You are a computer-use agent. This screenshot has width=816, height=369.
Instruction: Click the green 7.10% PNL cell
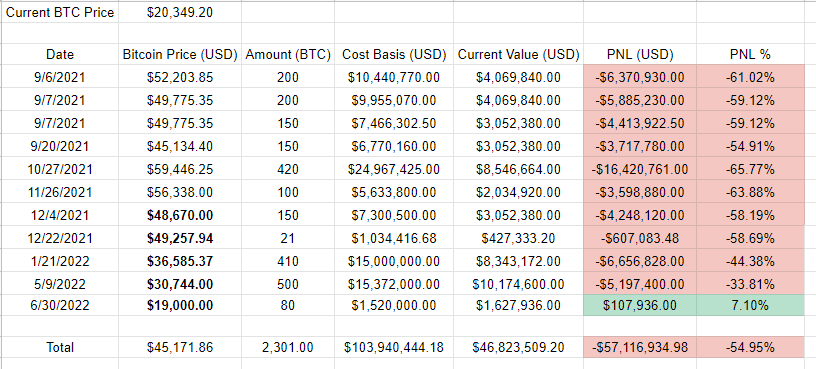point(750,305)
